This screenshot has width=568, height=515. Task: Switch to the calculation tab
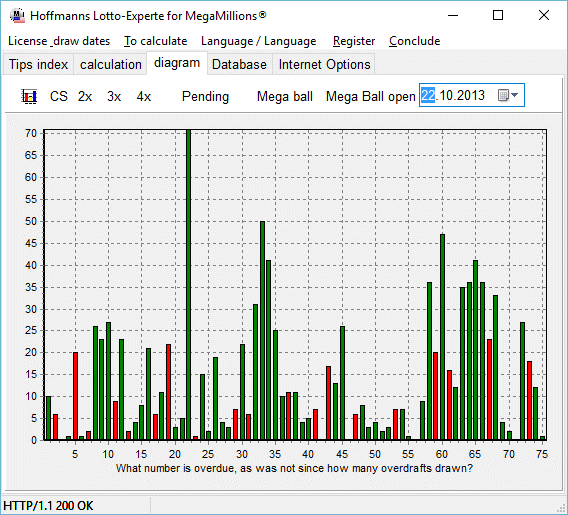click(110, 64)
